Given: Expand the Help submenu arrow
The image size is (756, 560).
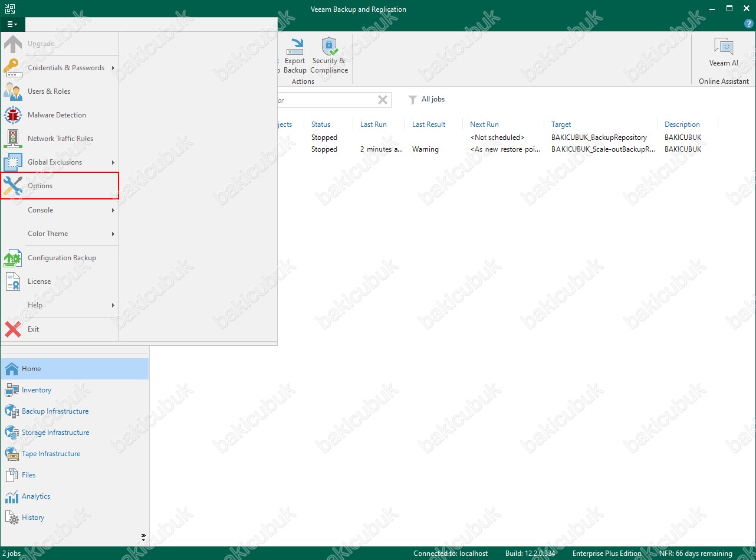Looking at the screenshot, I should coord(113,305).
